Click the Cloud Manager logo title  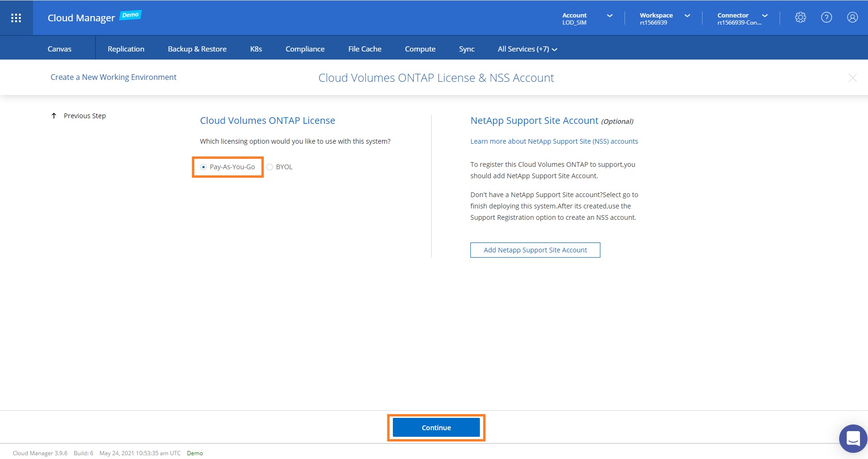point(81,18)
